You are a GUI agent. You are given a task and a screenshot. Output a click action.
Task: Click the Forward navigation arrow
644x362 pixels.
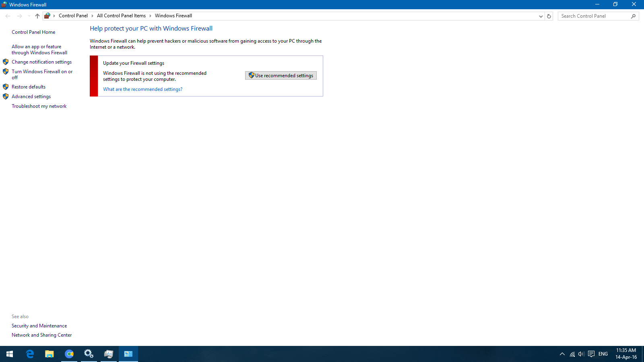pos(19,16)
